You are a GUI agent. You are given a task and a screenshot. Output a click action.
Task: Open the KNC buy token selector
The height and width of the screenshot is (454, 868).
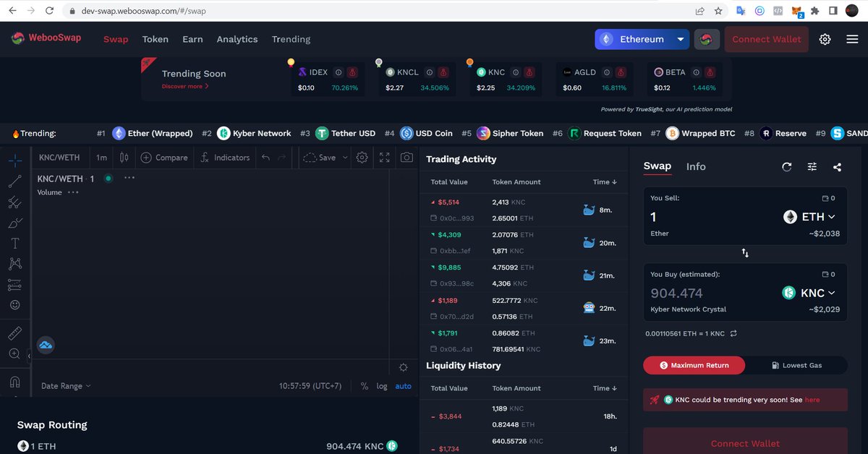click(x=809, y=293)
